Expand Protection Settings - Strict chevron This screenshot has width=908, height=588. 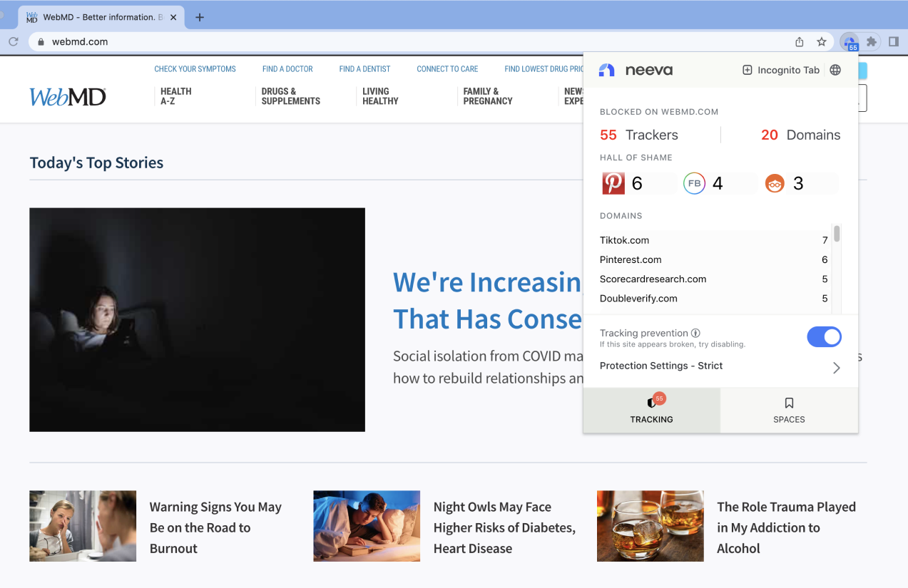836,368
